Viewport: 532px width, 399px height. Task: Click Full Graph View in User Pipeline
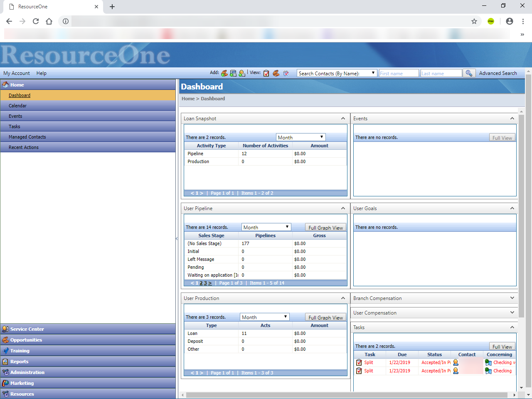325,228
